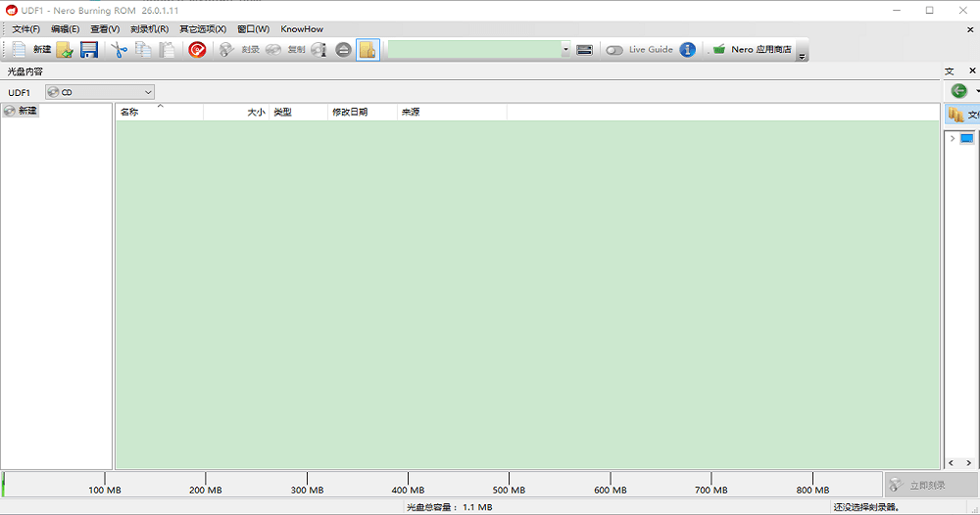Click the Eject disc icon
The image size is (980, 515).
tap(343, 50)
